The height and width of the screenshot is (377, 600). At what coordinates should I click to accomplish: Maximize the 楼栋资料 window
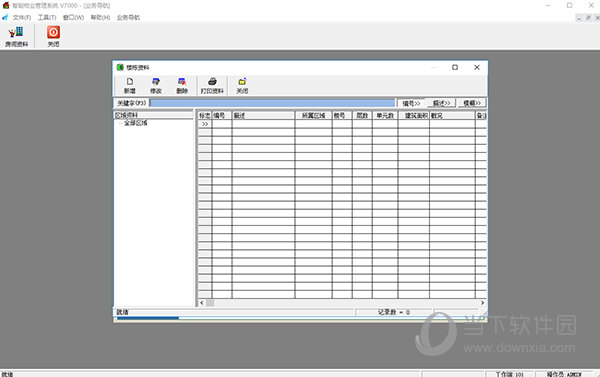[x=455, y=67]
